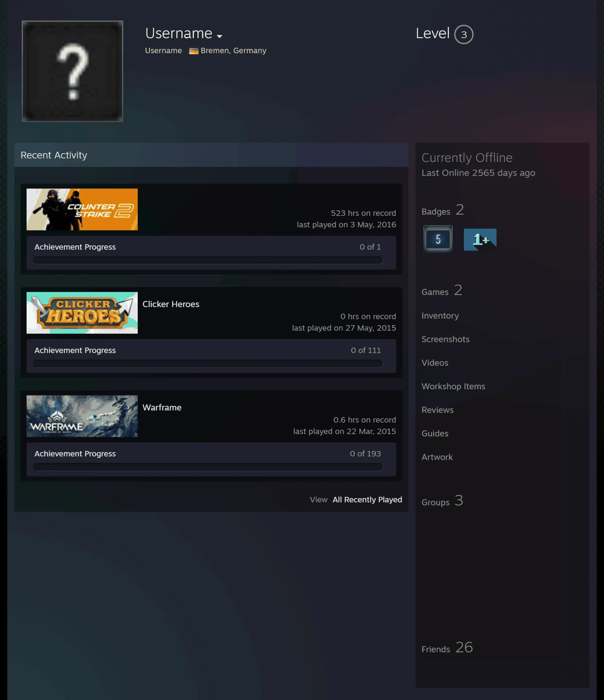
Task: Click the 'Currently Offline' status text
Action: pos(467,158)
